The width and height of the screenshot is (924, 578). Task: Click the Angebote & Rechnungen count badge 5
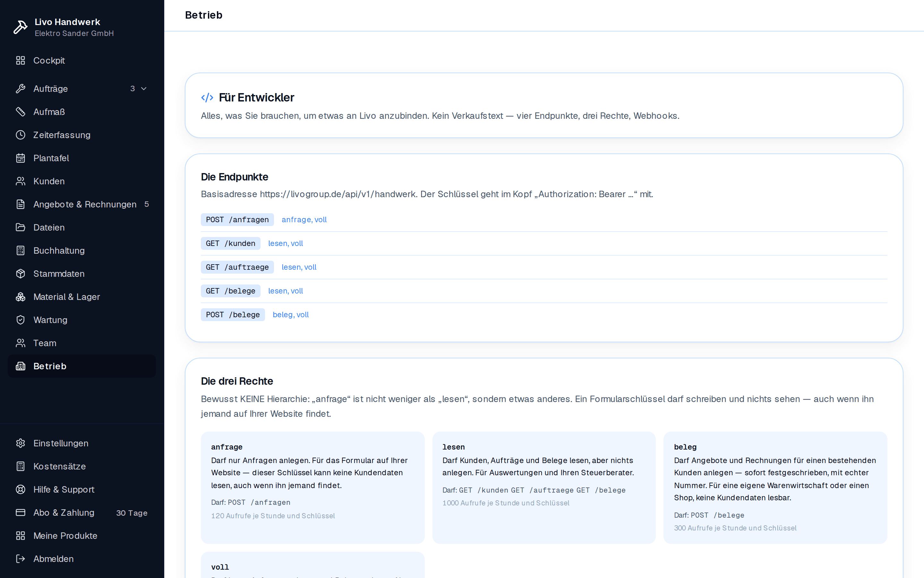147,204
